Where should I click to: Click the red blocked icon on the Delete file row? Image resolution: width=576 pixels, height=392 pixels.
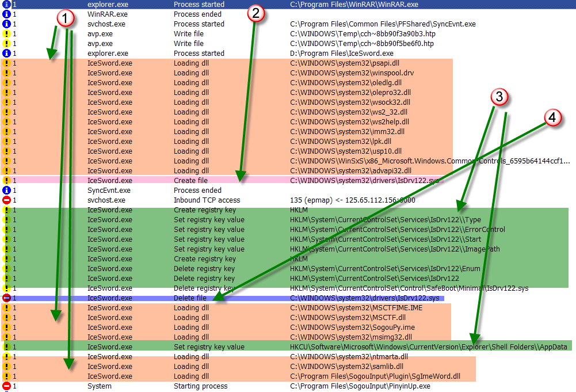pyautogui.click(x=6, y=298)
